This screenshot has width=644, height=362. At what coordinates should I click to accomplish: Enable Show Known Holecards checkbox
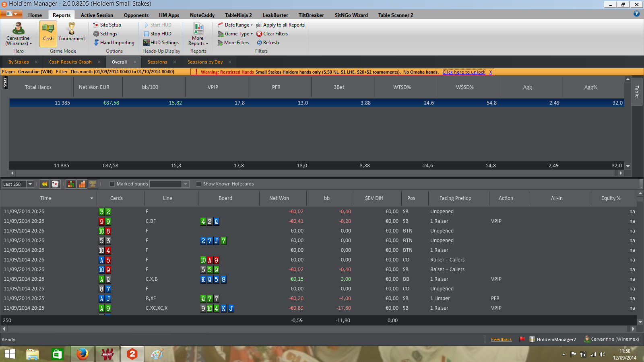point(198,184)
